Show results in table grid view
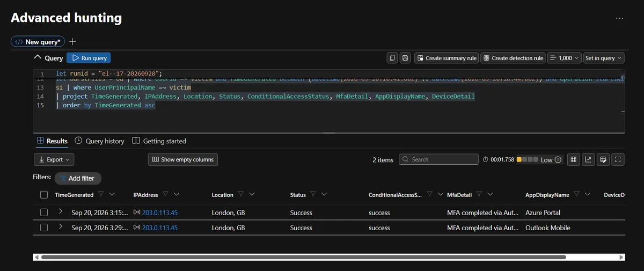The image size is (644, 271). 573,159
